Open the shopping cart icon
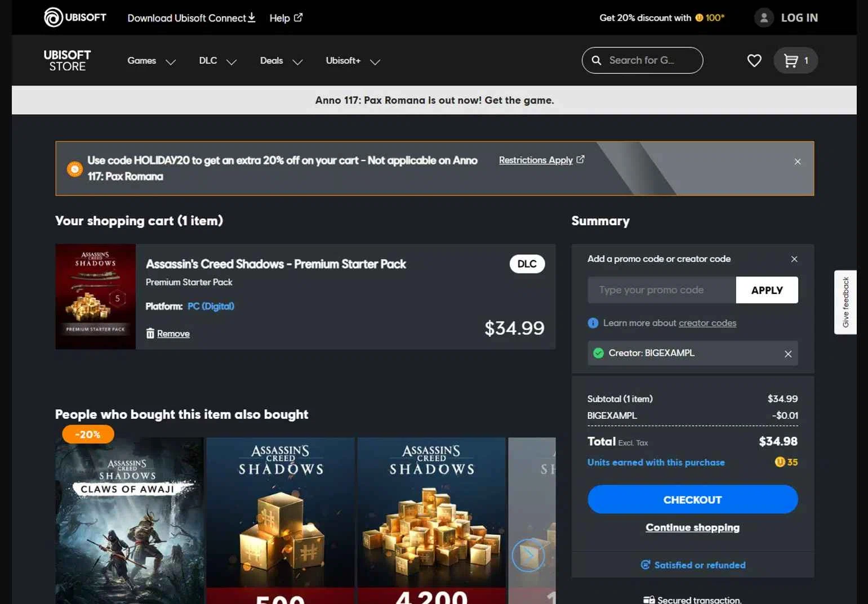The height and width of the screenshot is (604, 868). pyautogui.click(x=795, y=60)
